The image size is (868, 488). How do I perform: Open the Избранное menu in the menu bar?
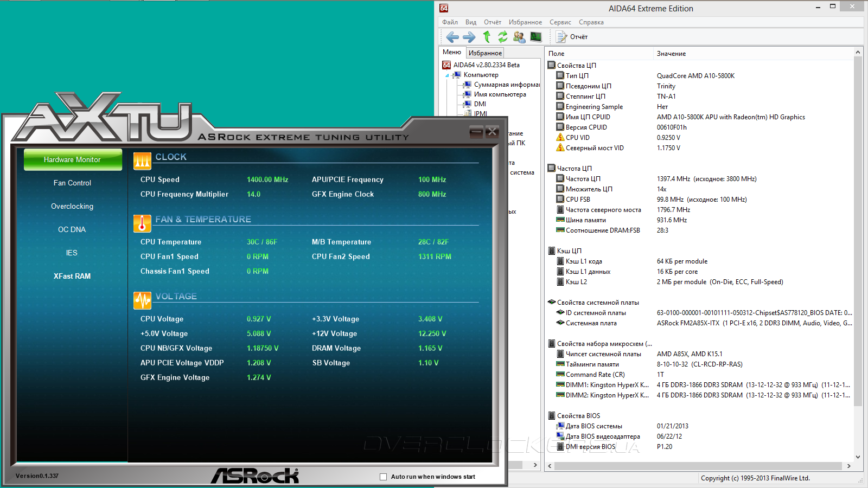click(525, 22)
